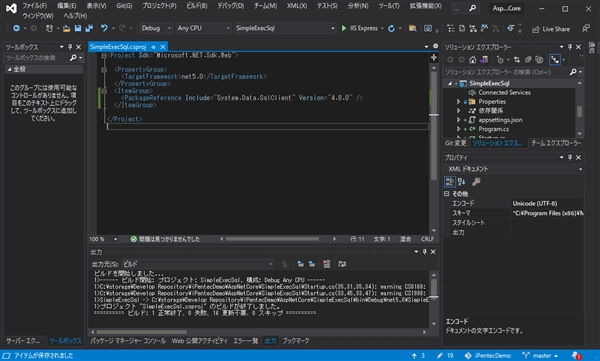This screenshot has width=600, height=361.
Task: Click the feedback icon at toolbar end
Action: coord(586,28)
